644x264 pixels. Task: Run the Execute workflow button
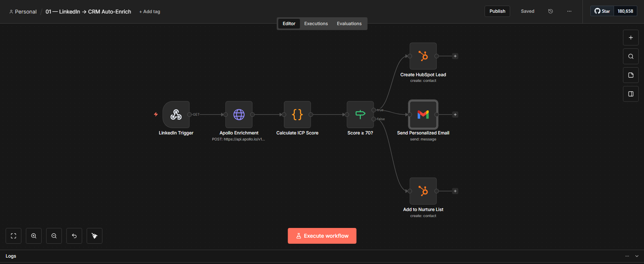[x=322, y=236]
